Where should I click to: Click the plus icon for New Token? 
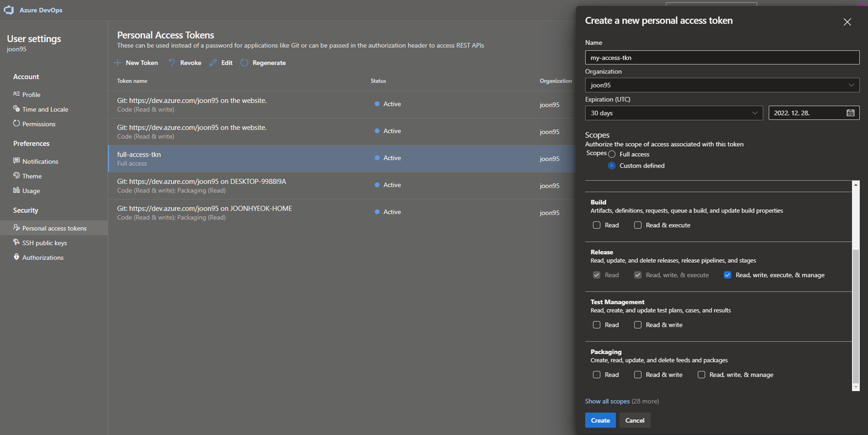pos(118,62)
